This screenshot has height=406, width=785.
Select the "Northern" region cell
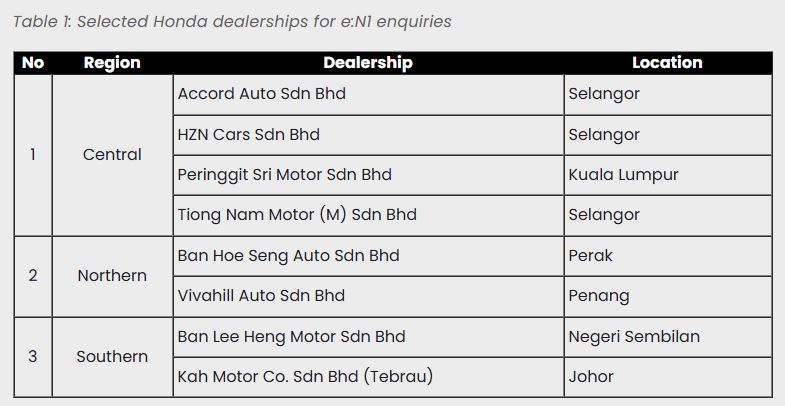coord(112,275)
